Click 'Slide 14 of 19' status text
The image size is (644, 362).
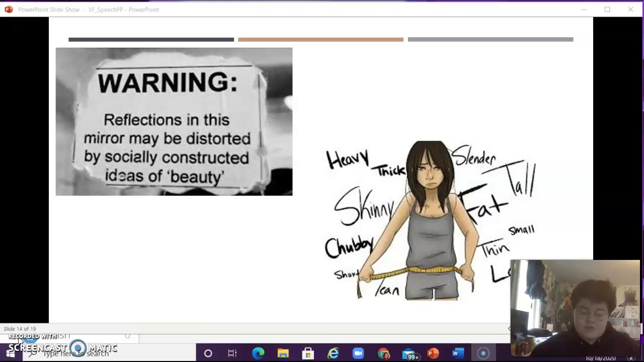click(x=20, y=329)
